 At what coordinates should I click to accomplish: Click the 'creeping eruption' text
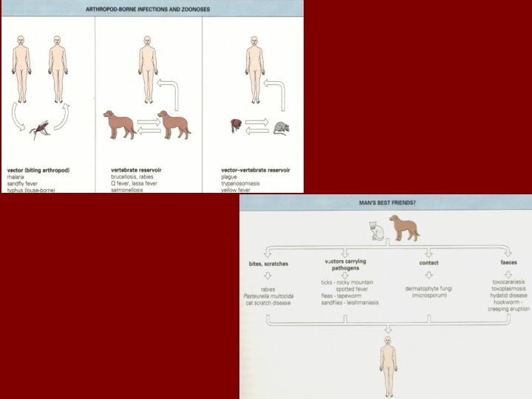pos(508,309)
